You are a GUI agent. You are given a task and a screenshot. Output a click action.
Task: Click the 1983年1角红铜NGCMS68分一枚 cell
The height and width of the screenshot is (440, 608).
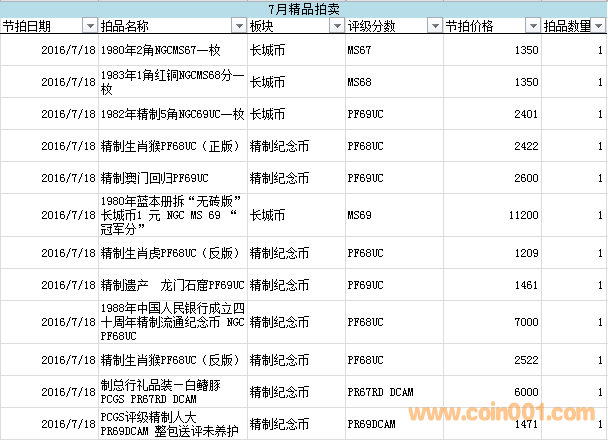173,82
